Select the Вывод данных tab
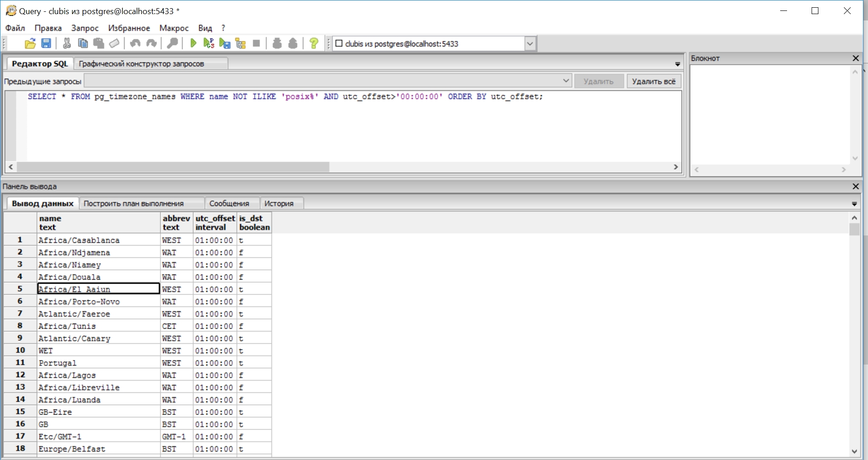 (43, 203)
